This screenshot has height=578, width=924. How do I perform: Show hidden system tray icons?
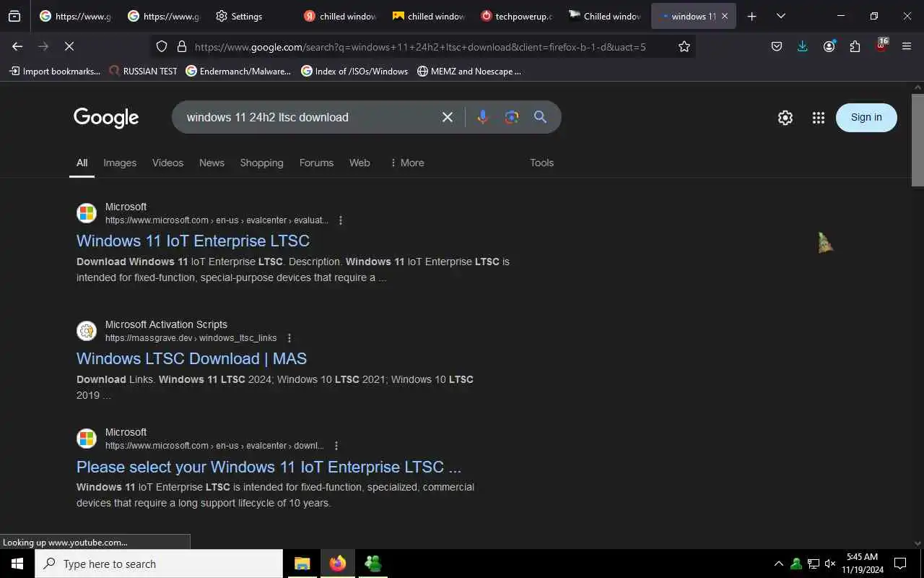click(778, 564)
